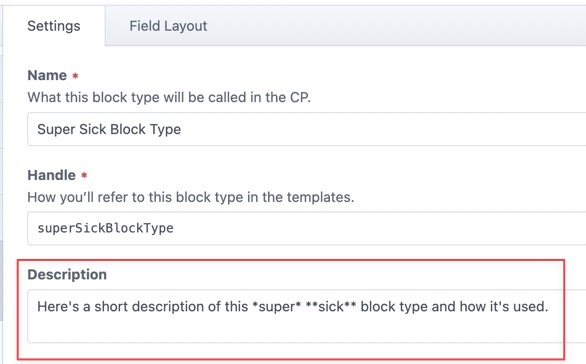Click the red asterisk beside Name
This screenshot has height=364, width=586.
point(75,76)
